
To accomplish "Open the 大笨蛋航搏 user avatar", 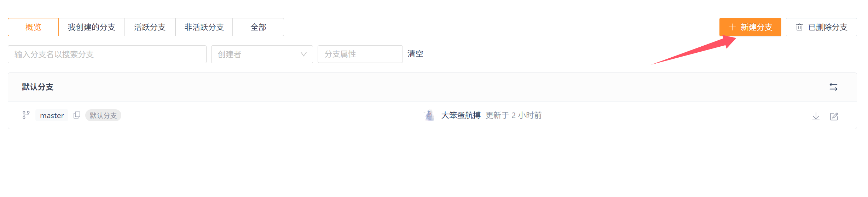I will (429, 115).
